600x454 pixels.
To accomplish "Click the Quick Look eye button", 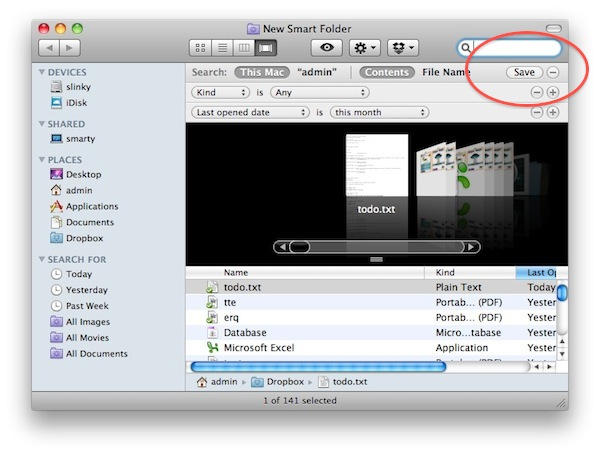I will (x=326, y=48).
